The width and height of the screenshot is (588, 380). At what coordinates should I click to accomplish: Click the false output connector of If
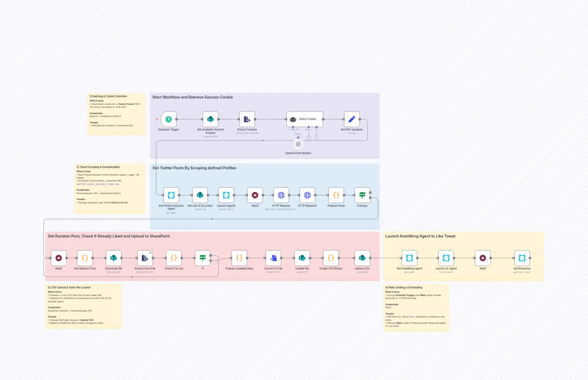point(211,261)
